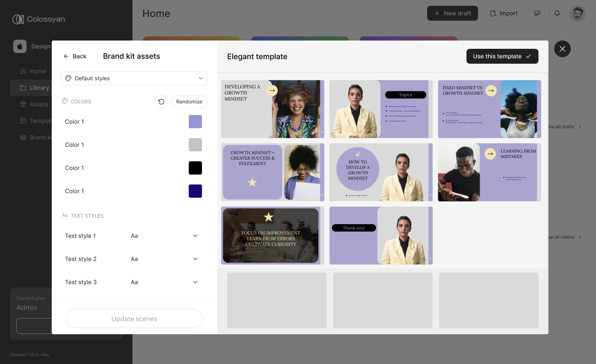Pick the gray color swatch

tap(195, 145)
